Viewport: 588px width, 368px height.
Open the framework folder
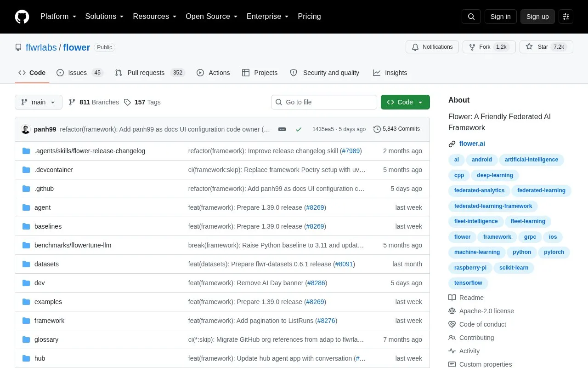pos(49,321)
